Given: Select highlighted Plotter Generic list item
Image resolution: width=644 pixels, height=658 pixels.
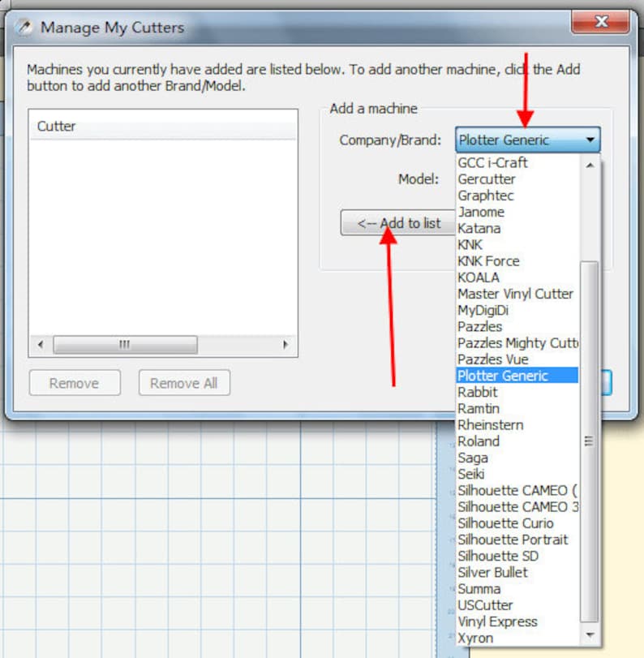Looking at the screenshot, I should (x=517, y=375).
